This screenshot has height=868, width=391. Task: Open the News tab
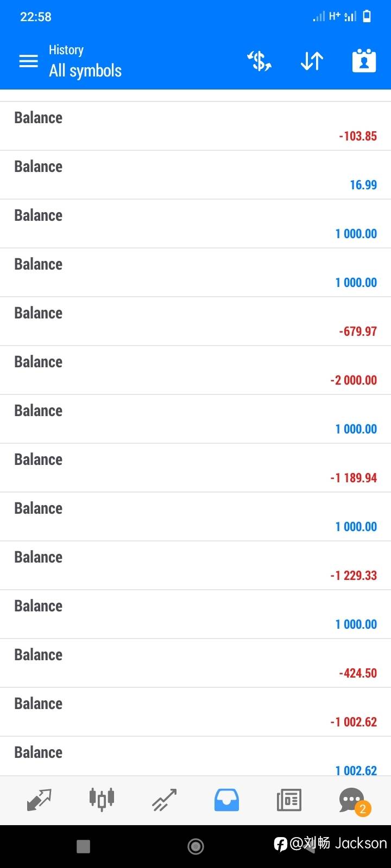coord(289,800)
